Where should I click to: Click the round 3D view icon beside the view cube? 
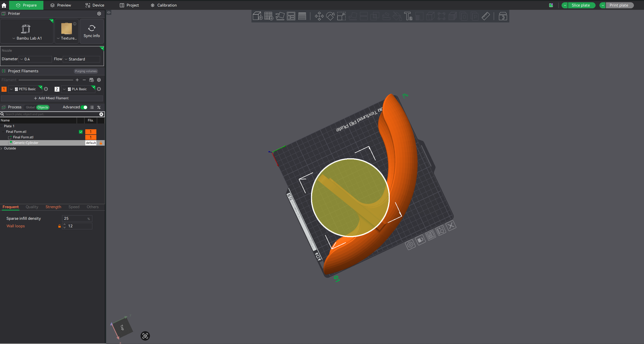click(x=145, y=336)
